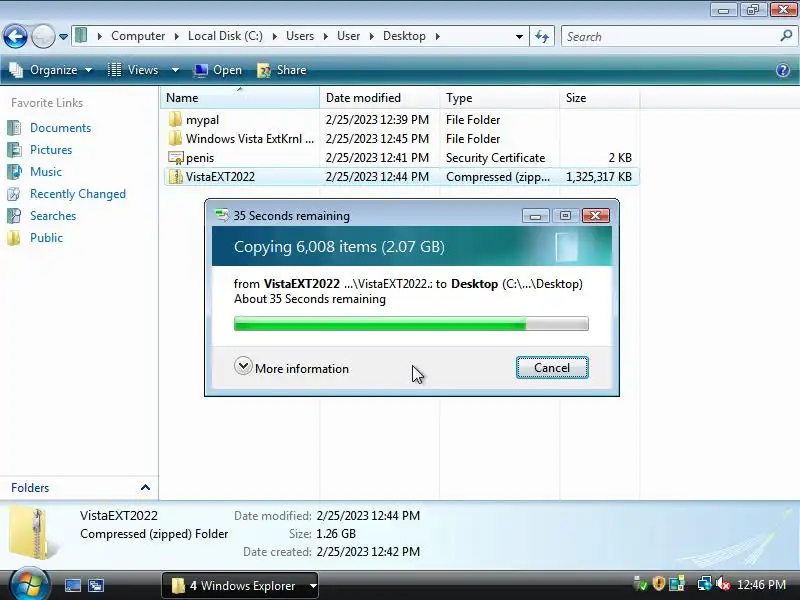Minimize the copy dialog

click(x=535, y=216)
